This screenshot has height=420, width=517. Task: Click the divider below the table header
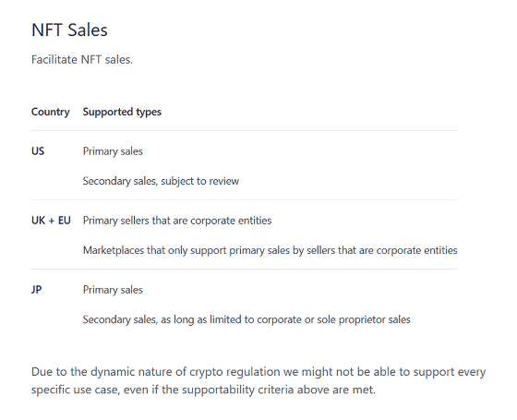coord(244,130)
